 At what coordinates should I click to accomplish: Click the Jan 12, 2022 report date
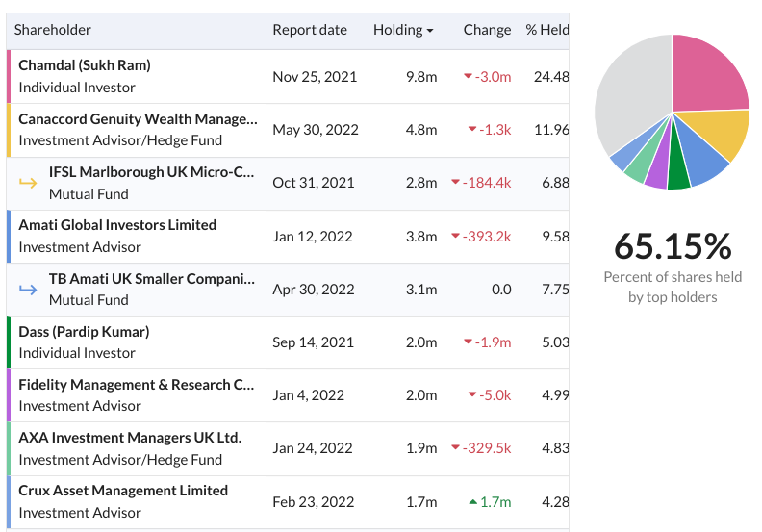(x=313, y=237)
